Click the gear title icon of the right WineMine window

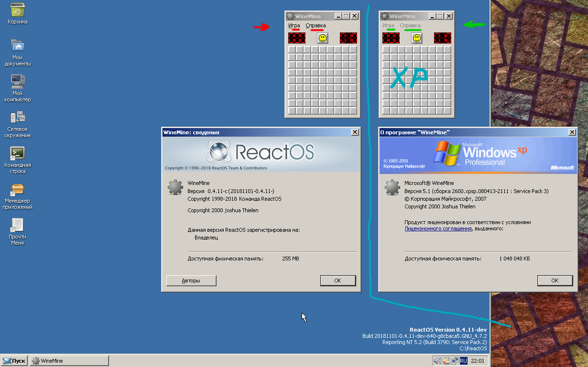384,16
